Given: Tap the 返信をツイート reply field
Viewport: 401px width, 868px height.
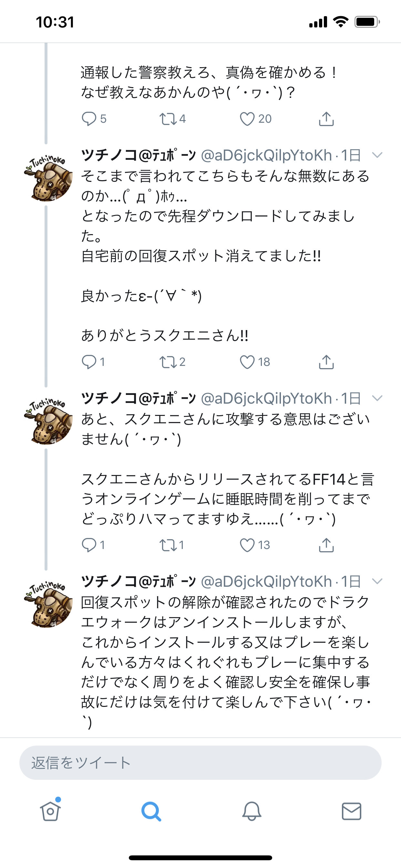Looking at the screenshot, I should (x=200, y=763).
